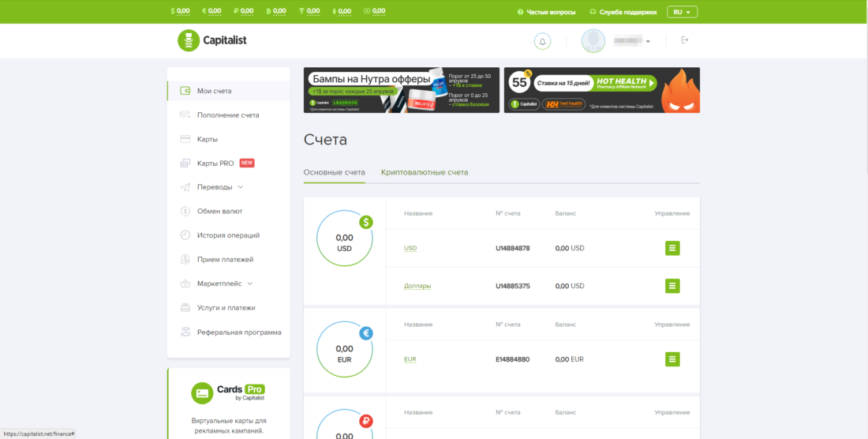Open the management menu for EUR account
Image resolution: width=868 pixels, height=439 pixels.
point(672,359)
